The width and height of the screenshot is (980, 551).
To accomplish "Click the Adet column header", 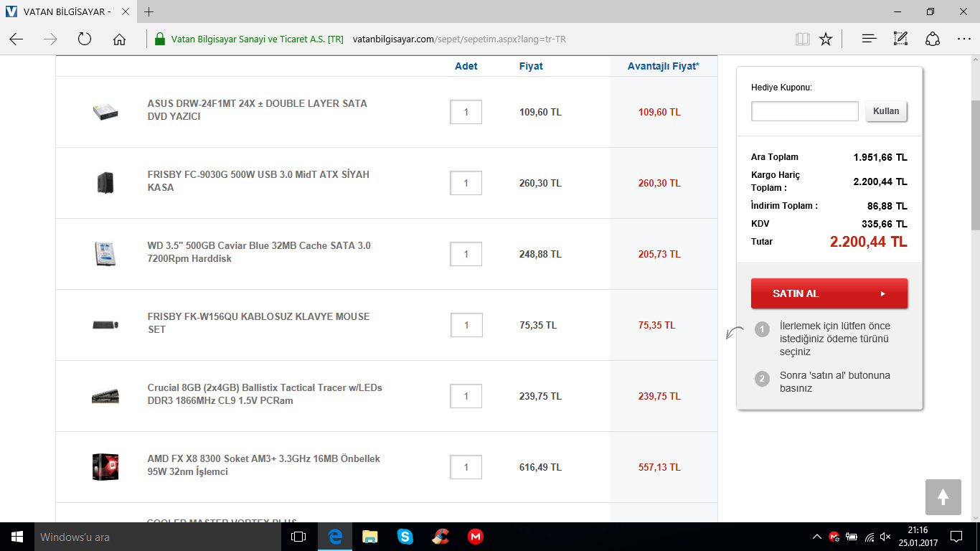I will [466, 66].
